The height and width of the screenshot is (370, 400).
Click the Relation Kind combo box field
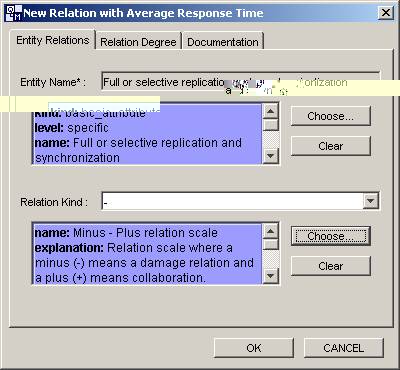click(x=240, y=201)
